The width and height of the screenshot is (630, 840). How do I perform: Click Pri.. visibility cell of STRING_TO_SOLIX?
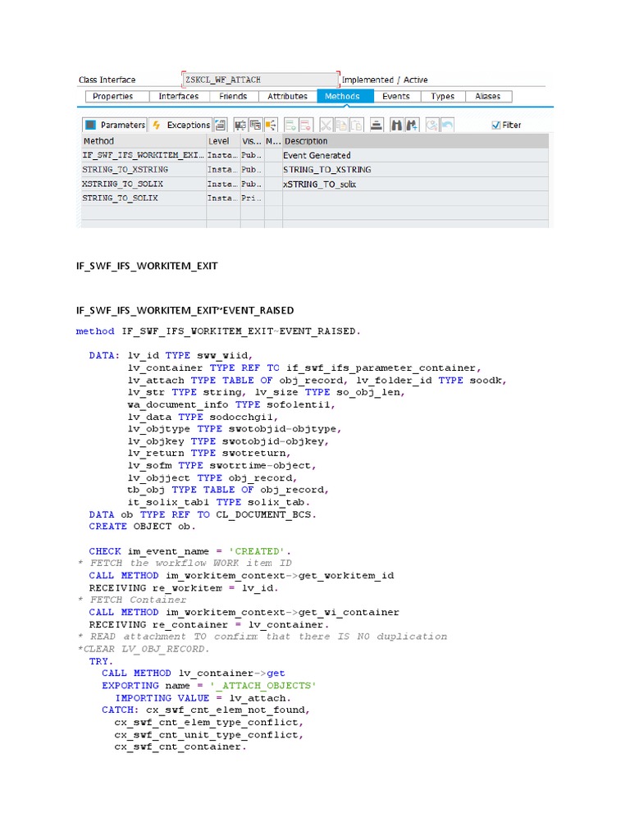252,199
